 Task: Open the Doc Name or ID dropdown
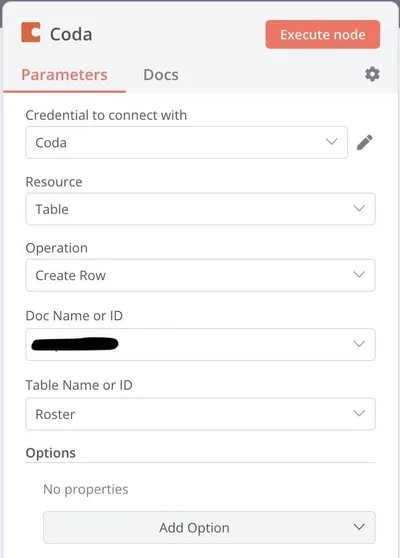(x=200, y=344)
